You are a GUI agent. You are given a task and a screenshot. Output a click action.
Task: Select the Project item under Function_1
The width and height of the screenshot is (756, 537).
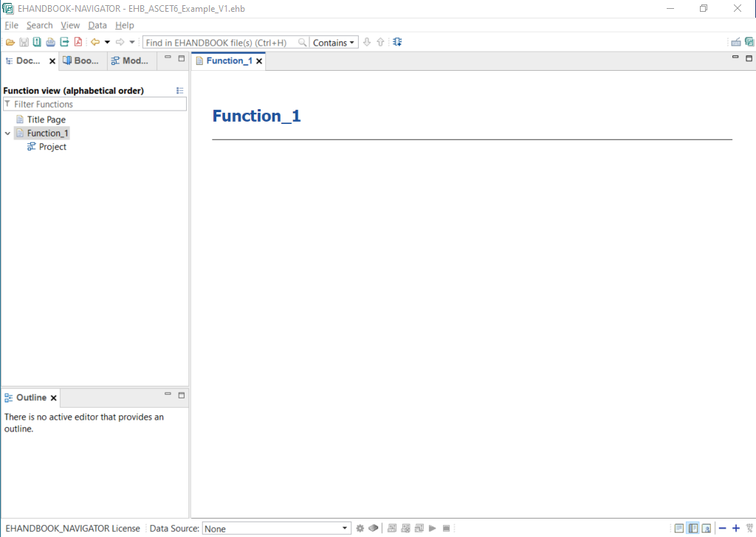click(x=52, y=147)
